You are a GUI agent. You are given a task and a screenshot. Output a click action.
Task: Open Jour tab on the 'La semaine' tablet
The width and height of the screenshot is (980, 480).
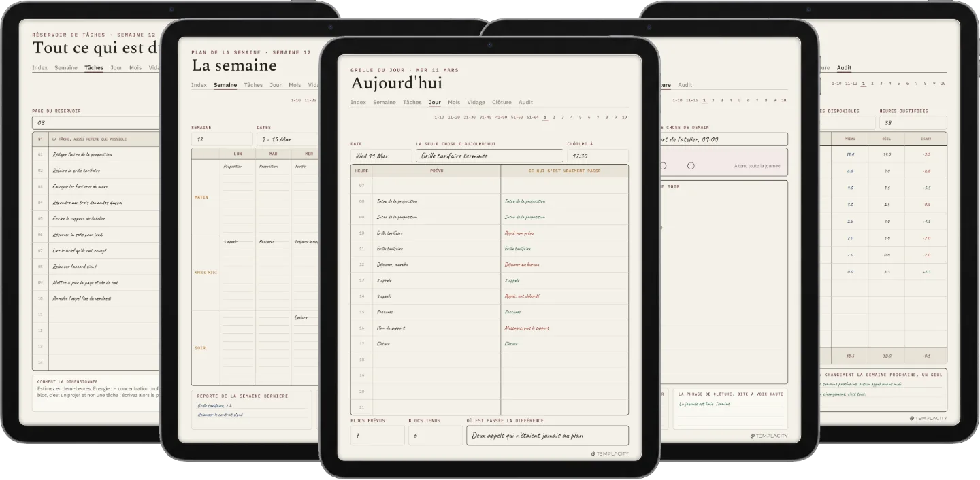pyautogui.click(x=276, y=85)
